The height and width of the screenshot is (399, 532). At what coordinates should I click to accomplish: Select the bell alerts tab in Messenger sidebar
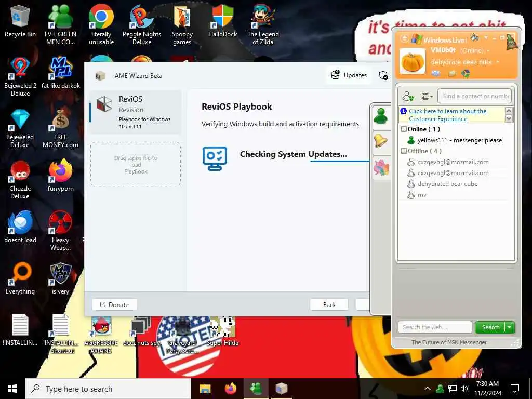click(381, 141)
